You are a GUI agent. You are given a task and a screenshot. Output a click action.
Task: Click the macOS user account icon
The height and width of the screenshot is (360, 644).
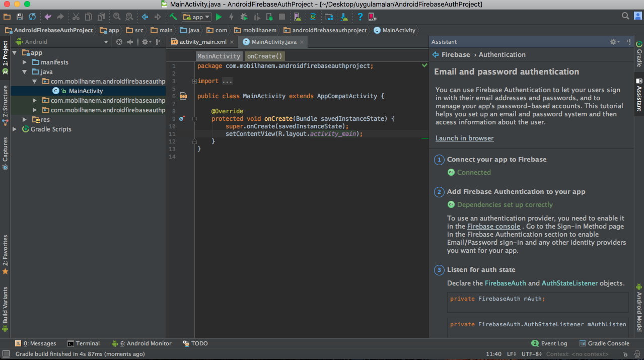(637, 17)
